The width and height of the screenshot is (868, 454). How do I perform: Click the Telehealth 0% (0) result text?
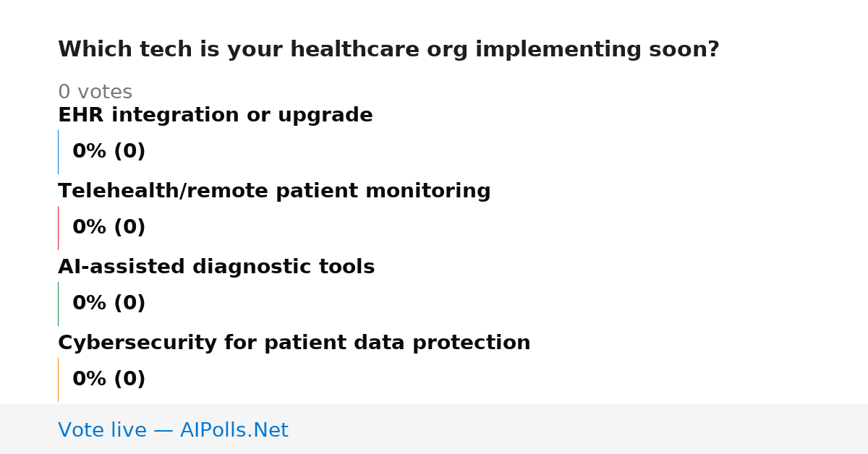click(109, 228)
